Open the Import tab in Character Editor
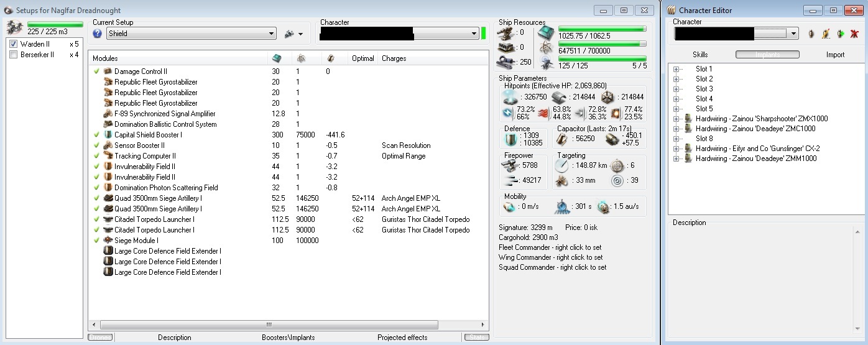The height and width of the screenshot is (345, 868). (835, 55)
